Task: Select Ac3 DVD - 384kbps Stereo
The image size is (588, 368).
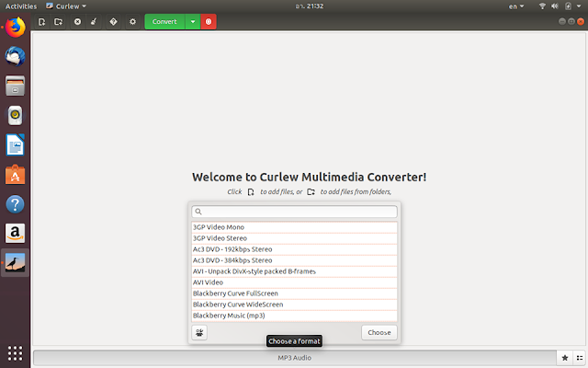Action: 294,260
